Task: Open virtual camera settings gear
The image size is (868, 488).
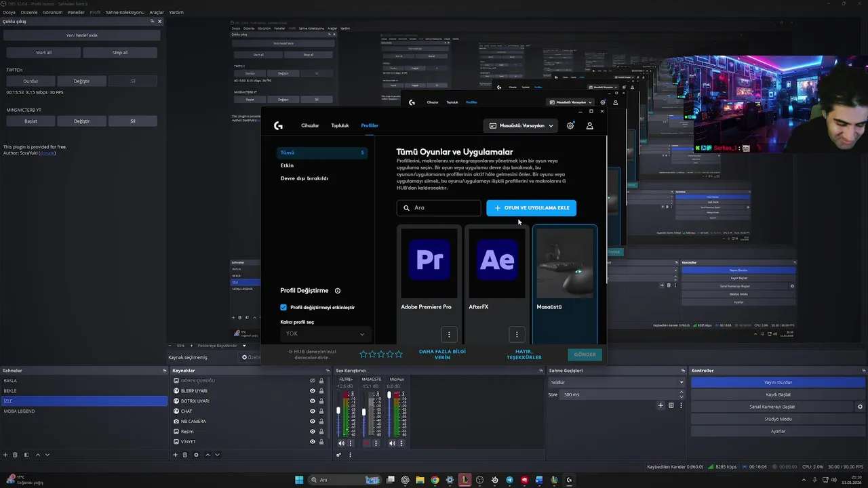Action: click(860, 407)
